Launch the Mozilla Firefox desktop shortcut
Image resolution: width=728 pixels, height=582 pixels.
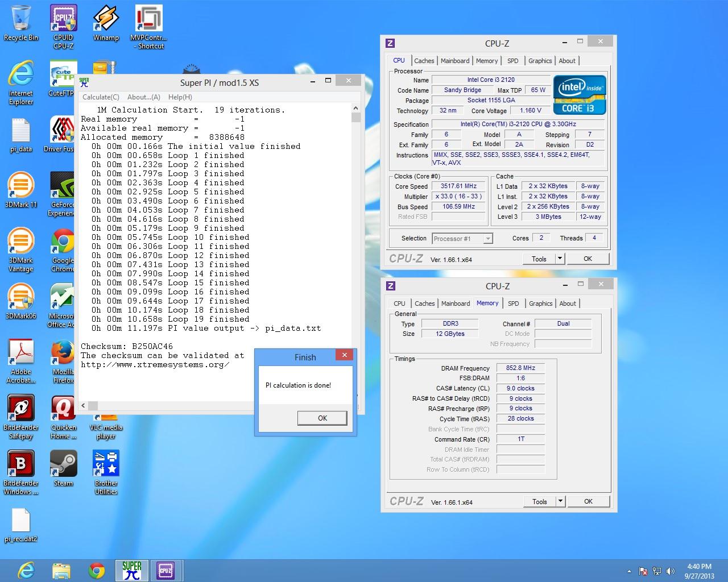click(x=63, y=361)
